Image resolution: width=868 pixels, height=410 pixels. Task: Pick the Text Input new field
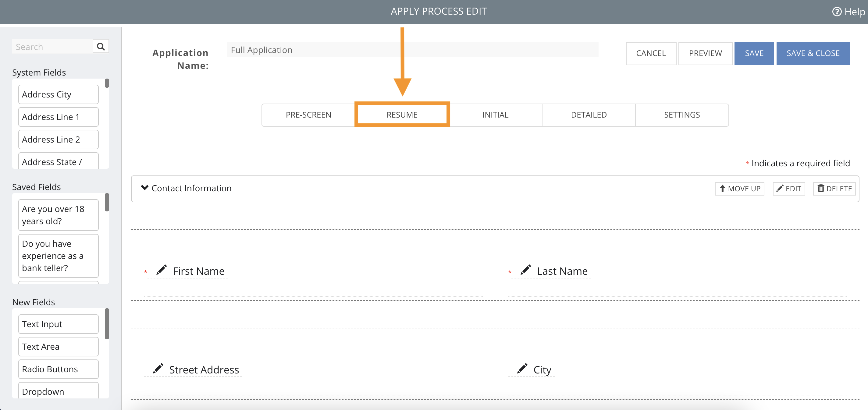tap(58, 324)
